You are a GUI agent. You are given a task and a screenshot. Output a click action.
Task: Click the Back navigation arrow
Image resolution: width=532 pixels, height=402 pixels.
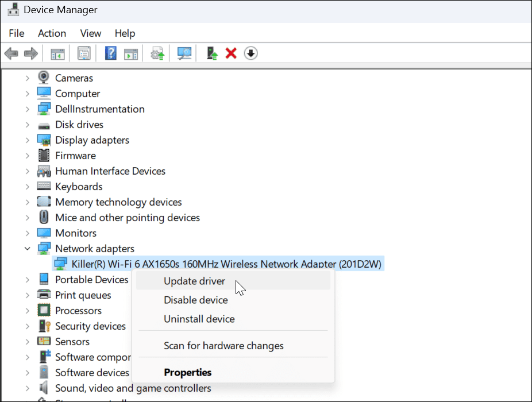pyautogui.click(x=10, y=53)
